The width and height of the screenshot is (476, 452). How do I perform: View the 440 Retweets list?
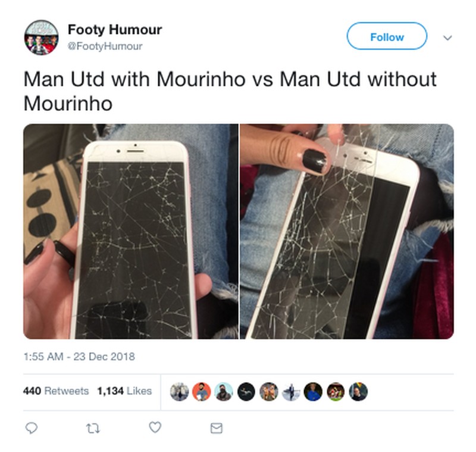(56, 391)
